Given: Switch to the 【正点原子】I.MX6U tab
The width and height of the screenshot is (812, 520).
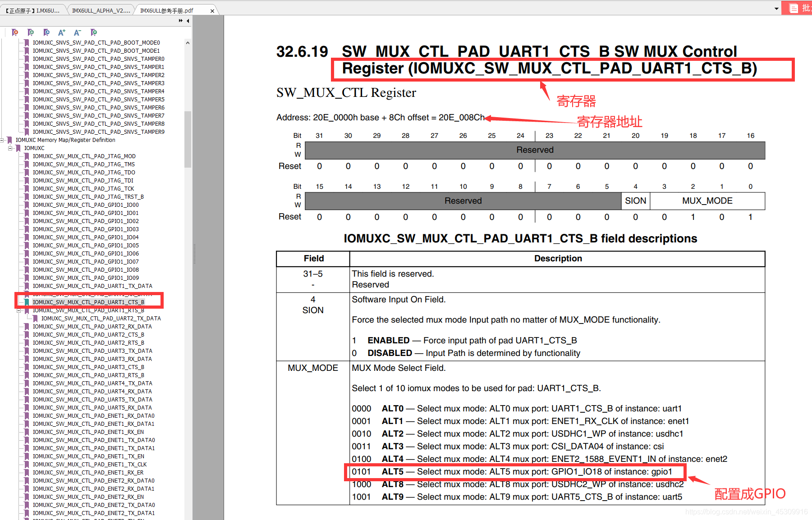Looking at the screenshot, I should [x=32, y=10].
